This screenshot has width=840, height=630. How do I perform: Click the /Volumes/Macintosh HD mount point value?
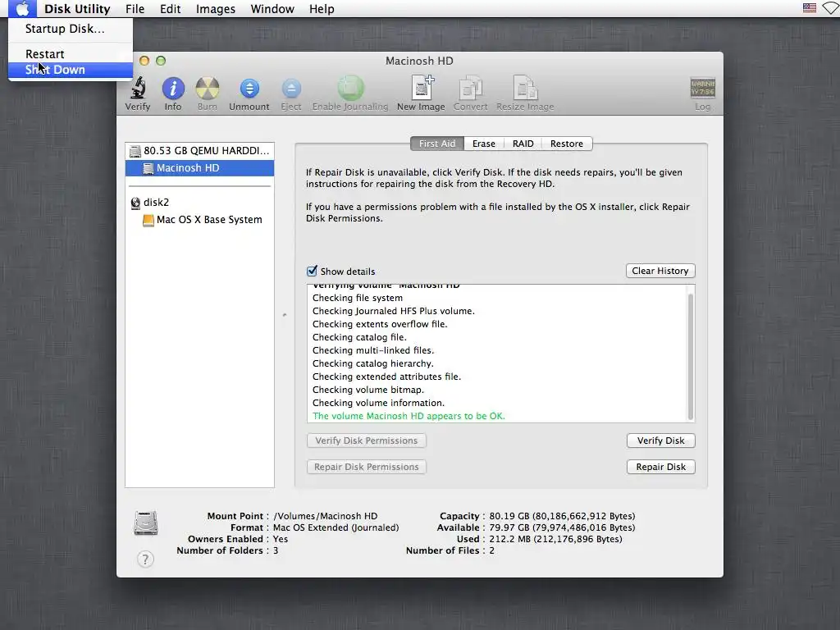point(325,516)
